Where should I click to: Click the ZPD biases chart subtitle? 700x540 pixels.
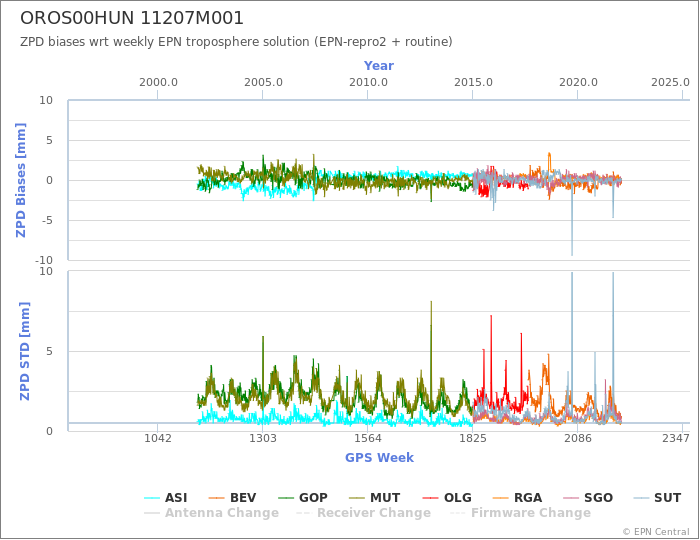(x=236, y=42)
